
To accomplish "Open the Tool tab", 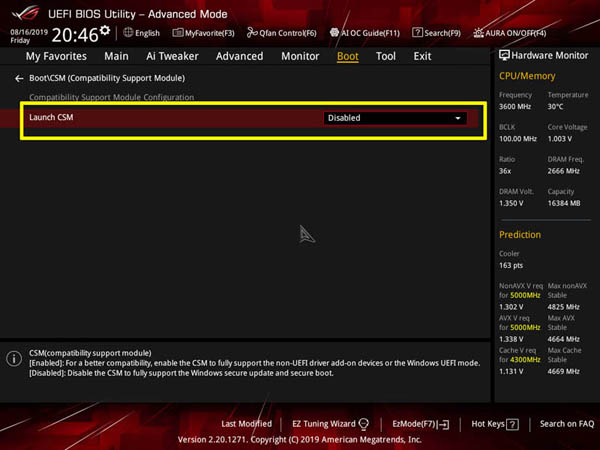I will 386,56.
